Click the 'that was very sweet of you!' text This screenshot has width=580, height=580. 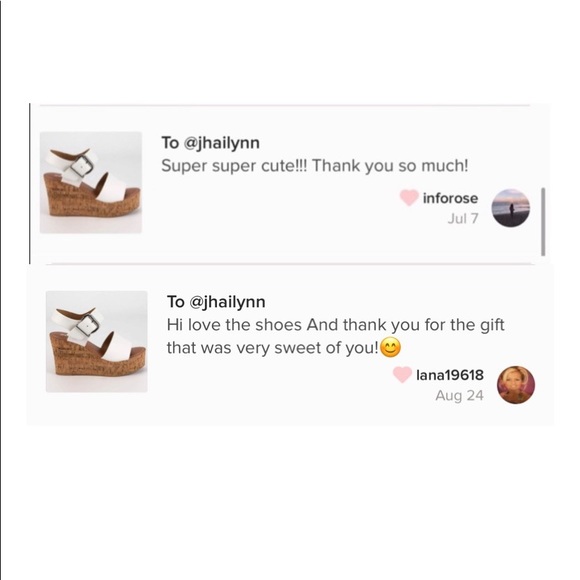(273, 348)
